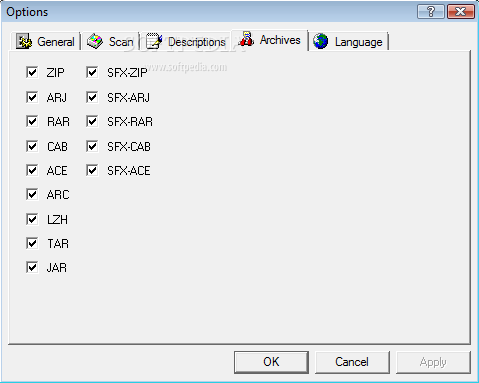Toggle the CAB checkbox
Screen dimensions: 479x383
click(32, 146)
